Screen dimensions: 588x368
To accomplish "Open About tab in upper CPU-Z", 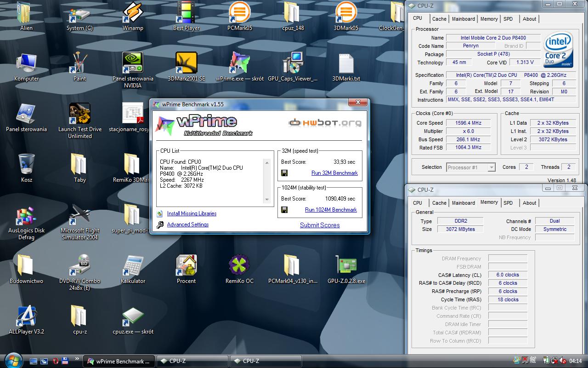I will pyautogui.click(x=529, y=19).
